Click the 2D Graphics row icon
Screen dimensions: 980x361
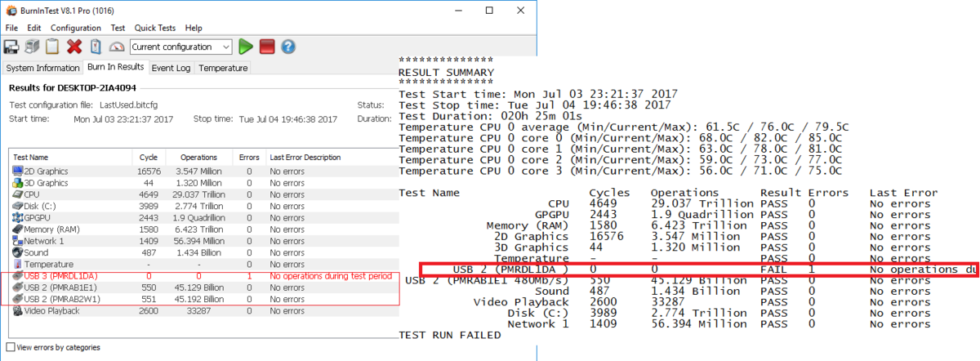(x=17, y=172)
